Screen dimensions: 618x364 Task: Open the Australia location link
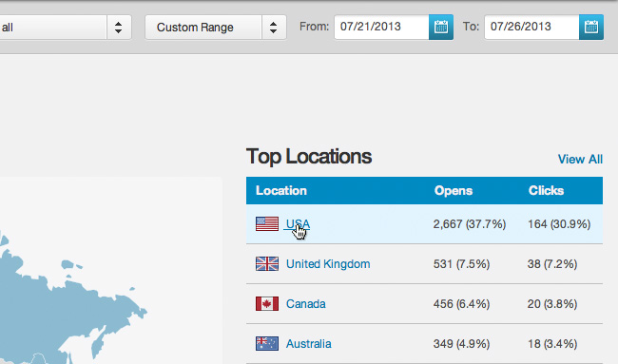[x=309, y=344]
